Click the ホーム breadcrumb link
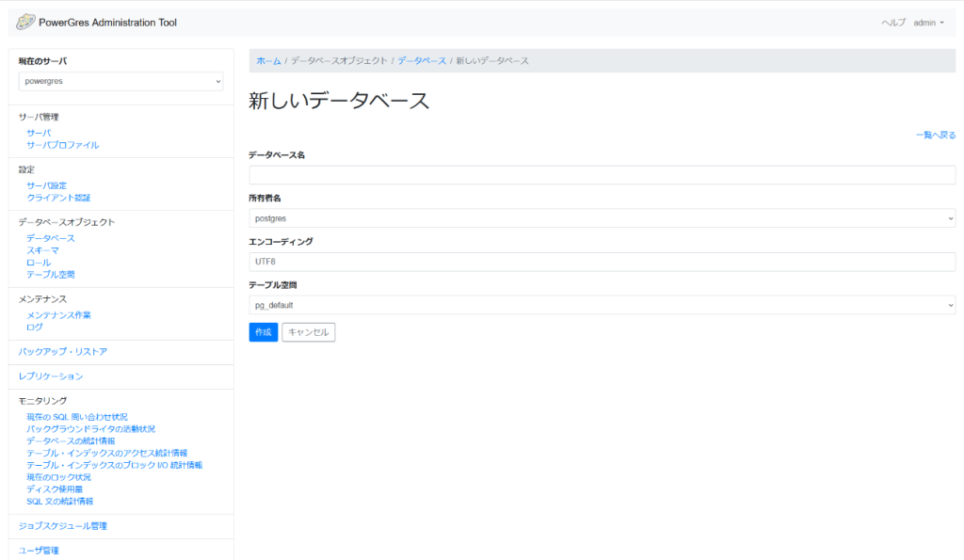This screenshot has height=560, width=964. coord(268,61)
